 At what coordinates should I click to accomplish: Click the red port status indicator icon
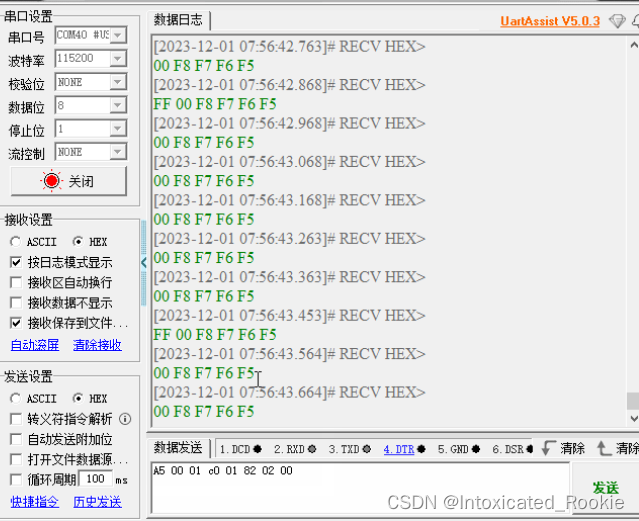click(51, 181)
